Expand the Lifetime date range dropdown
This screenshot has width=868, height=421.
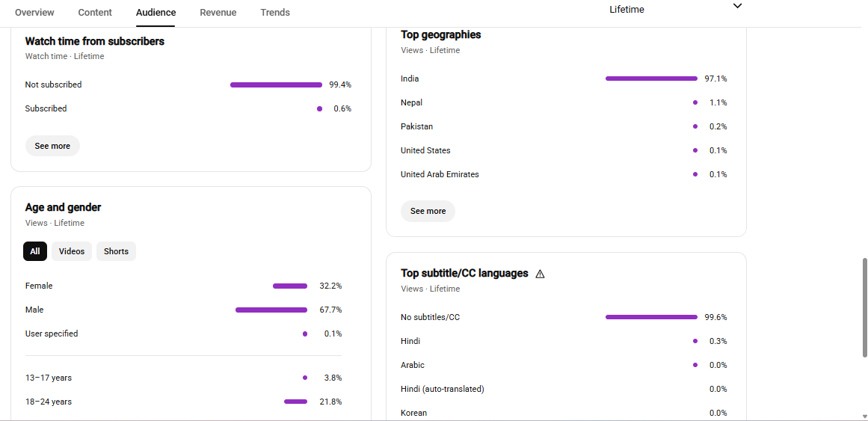(x=675, y=10)
